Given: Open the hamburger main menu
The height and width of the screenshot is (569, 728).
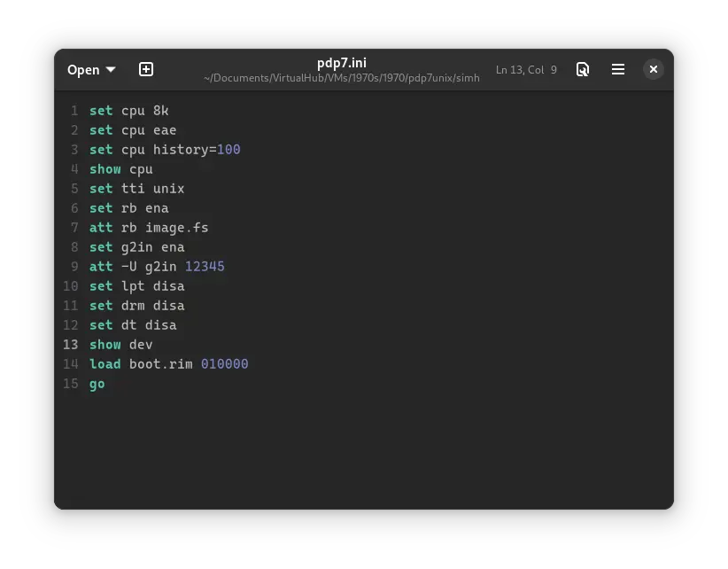Looking at the screenshot, I should 618,69.
